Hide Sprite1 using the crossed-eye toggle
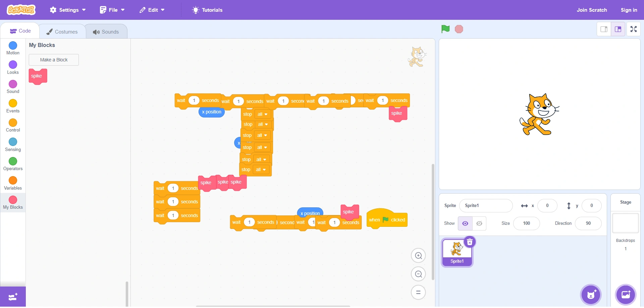Image resolution: width=644 pixels, height=308 pixels. (x=479, y=223)
